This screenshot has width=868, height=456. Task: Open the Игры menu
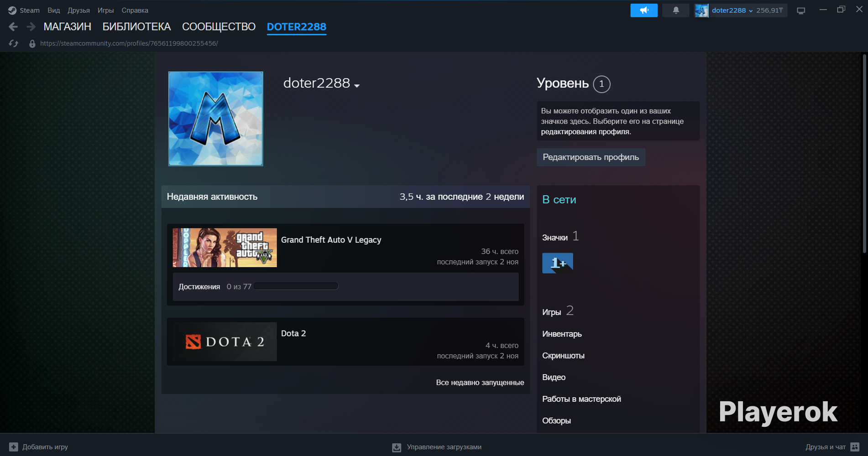(105, 10)
